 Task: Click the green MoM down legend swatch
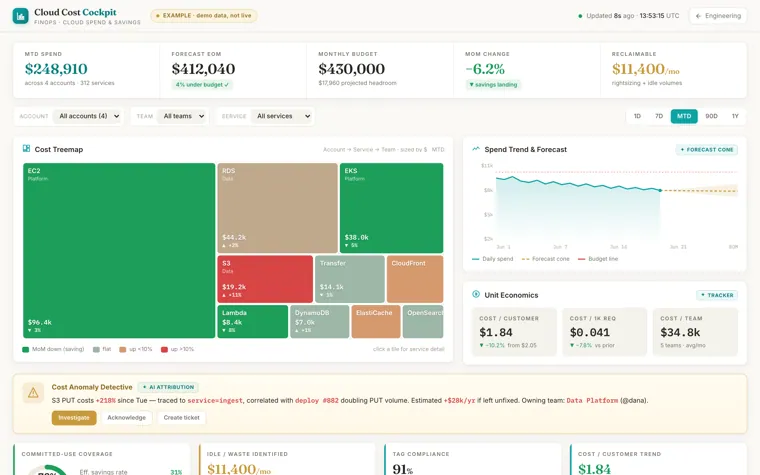(26, 349)
